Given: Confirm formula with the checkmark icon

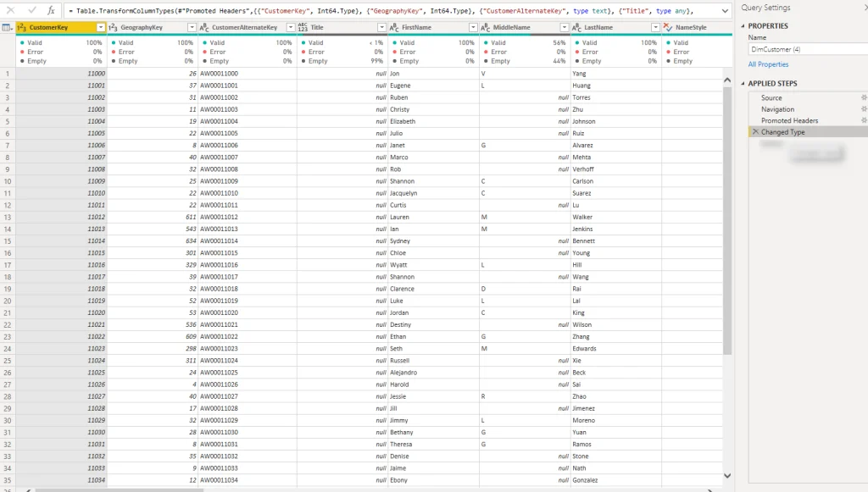Looking at the screenshot, I should tap(31, 10).
